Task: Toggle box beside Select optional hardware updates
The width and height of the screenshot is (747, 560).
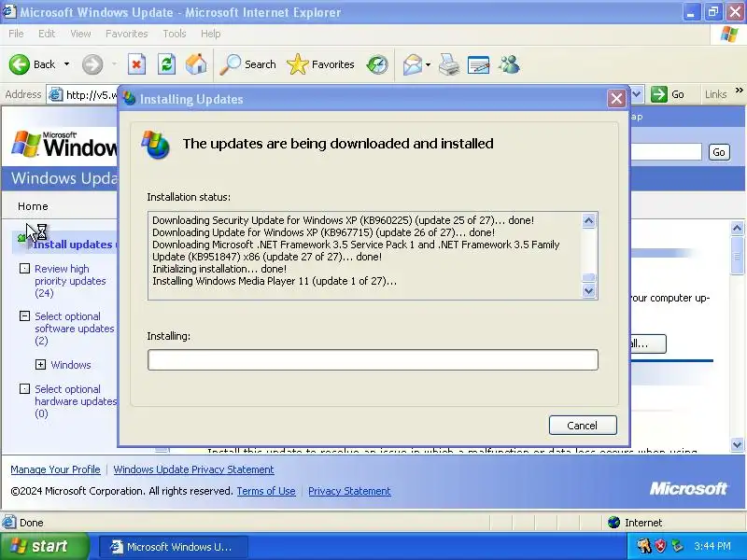Action: click(24, 389)
